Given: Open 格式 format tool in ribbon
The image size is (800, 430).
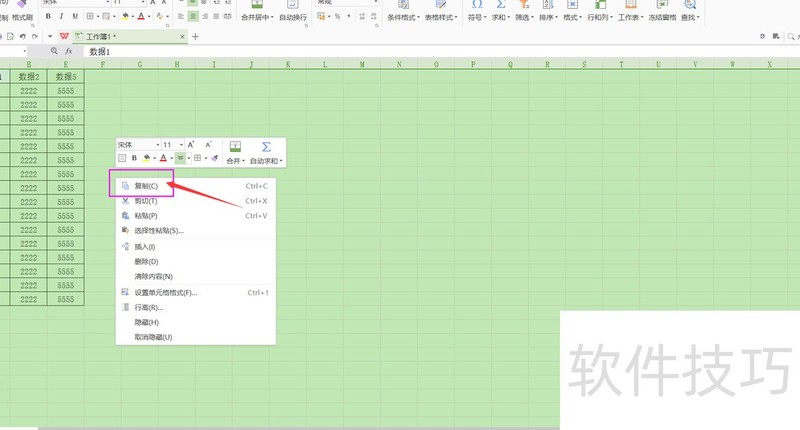Looking at the screenshot, I should (x=572, y=11).
